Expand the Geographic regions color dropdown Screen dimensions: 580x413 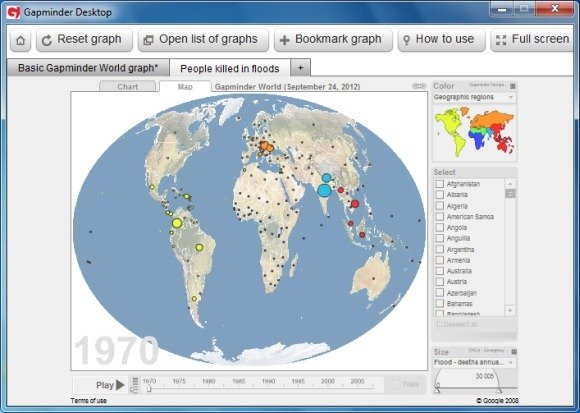[x=475, y=97]
